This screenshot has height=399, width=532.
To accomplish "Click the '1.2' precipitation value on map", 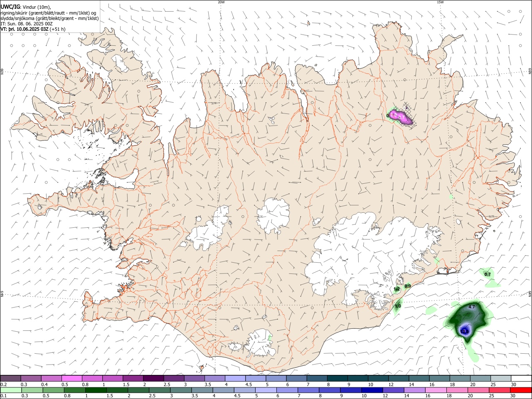I will click(x=397, y=289).
